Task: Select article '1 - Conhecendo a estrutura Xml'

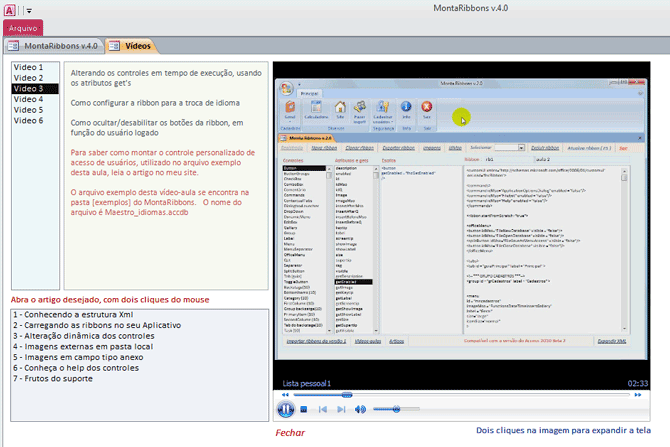Action: point(80,314)
